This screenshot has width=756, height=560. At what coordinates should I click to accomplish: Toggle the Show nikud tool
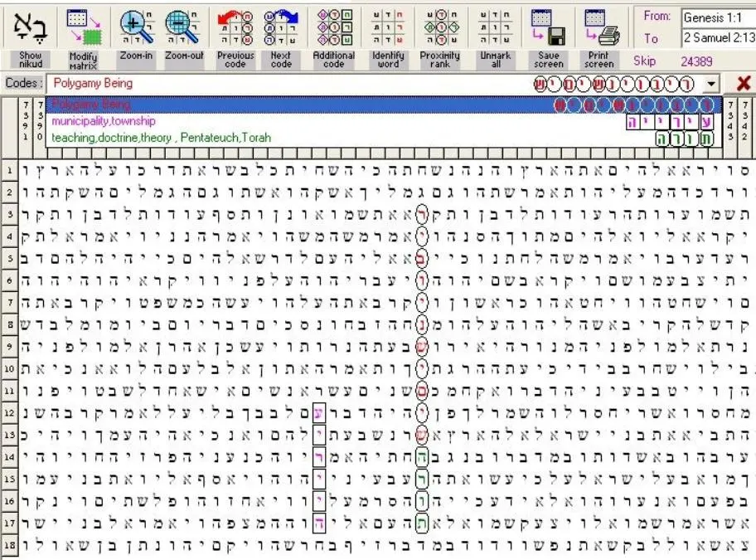(31, 39)
